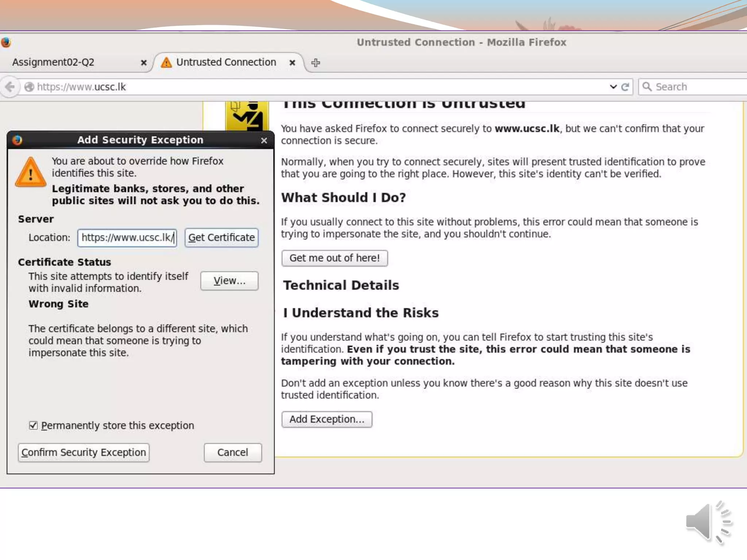Click the Get Certificate button
The height and width of the screenshot is (560, 747).
click(221, 238)
